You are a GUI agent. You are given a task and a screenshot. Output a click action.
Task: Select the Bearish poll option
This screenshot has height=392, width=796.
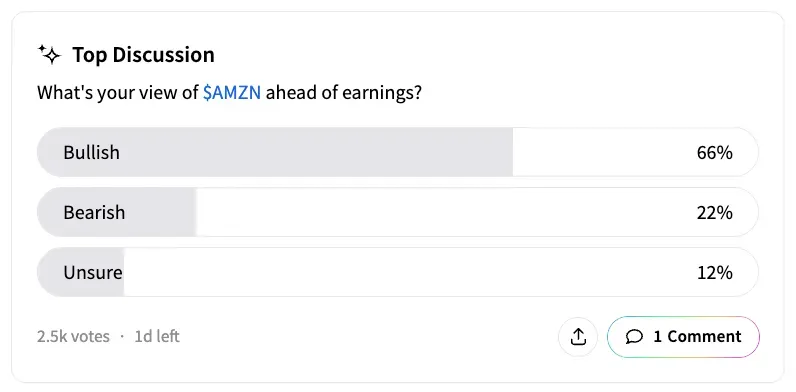[397, 212]
